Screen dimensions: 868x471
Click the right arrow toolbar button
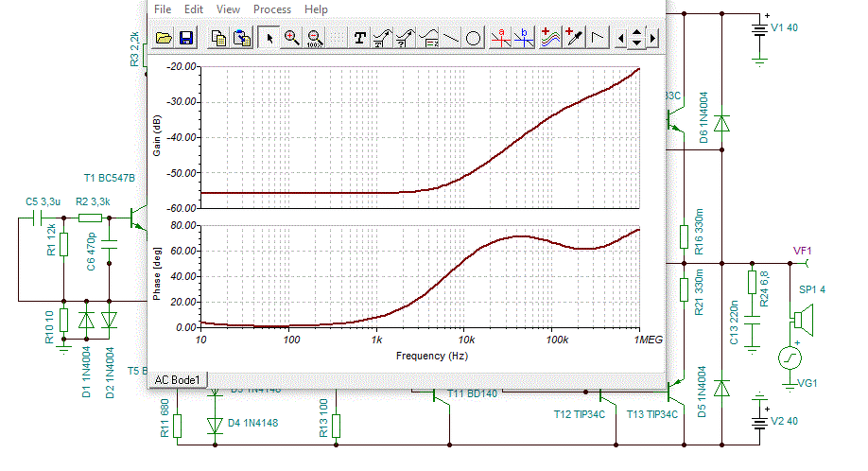point(652,39)
